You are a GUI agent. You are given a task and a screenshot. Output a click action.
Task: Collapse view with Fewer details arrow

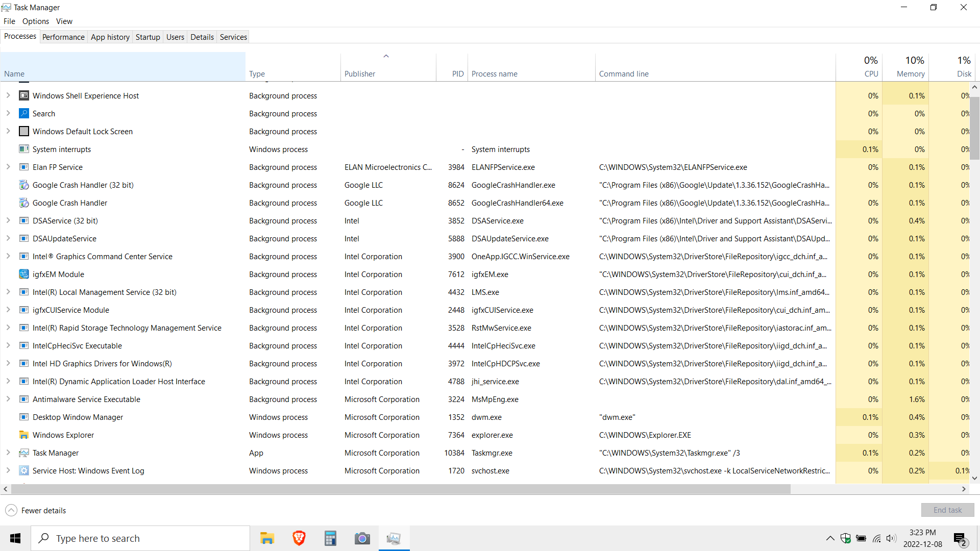click(x=11, y=510)
